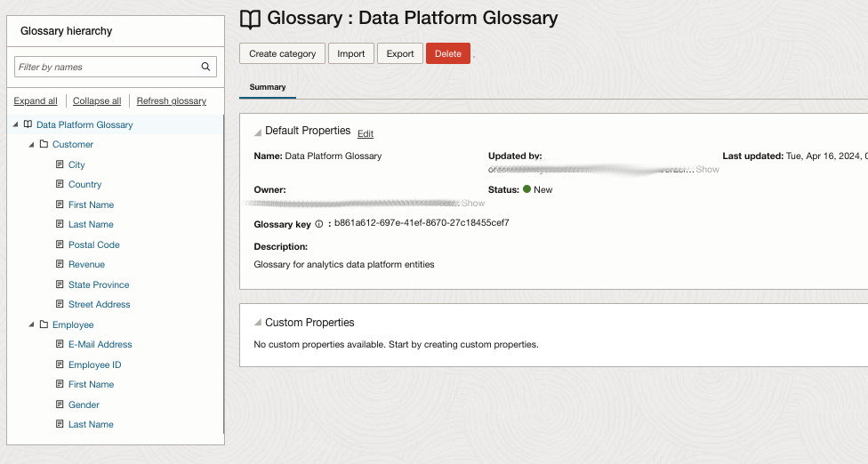Click Show link under Updated by

707,169
